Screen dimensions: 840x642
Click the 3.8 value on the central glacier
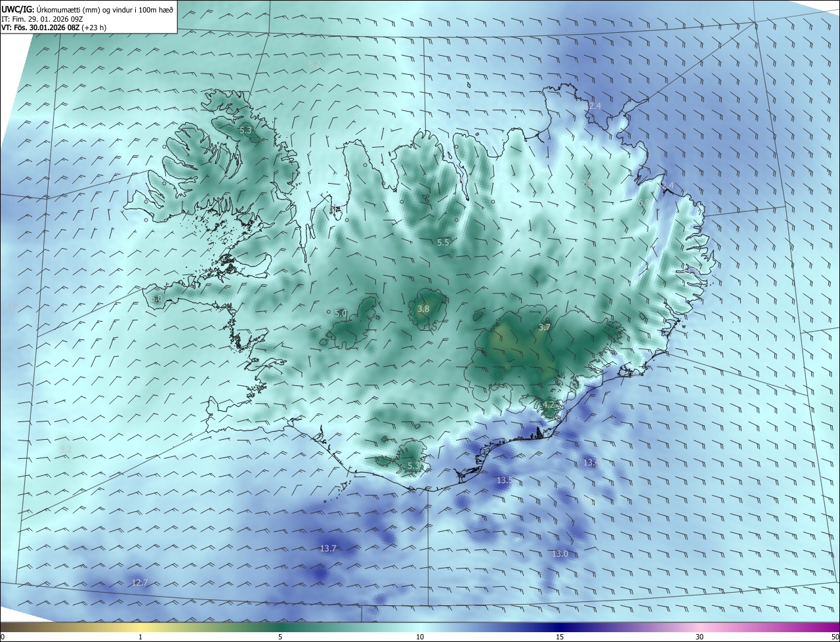(x=423, y=309)
